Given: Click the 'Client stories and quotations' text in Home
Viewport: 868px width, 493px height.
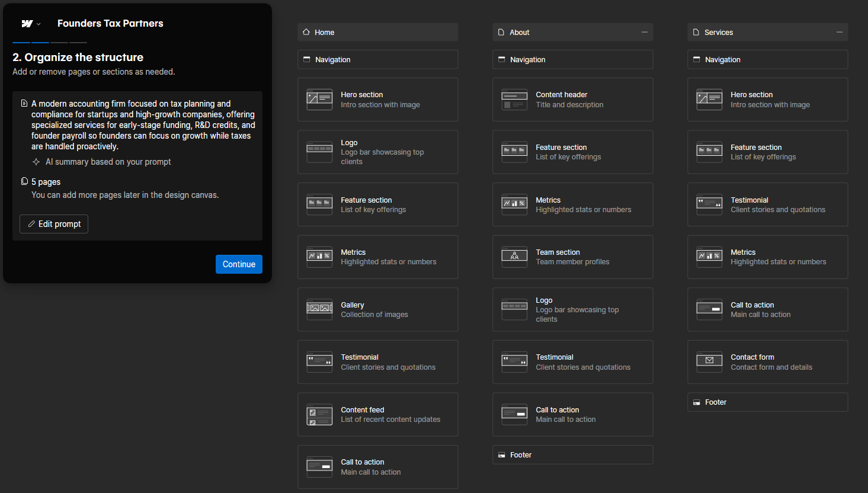Looking at the screenshot, I should coord(388,367).
